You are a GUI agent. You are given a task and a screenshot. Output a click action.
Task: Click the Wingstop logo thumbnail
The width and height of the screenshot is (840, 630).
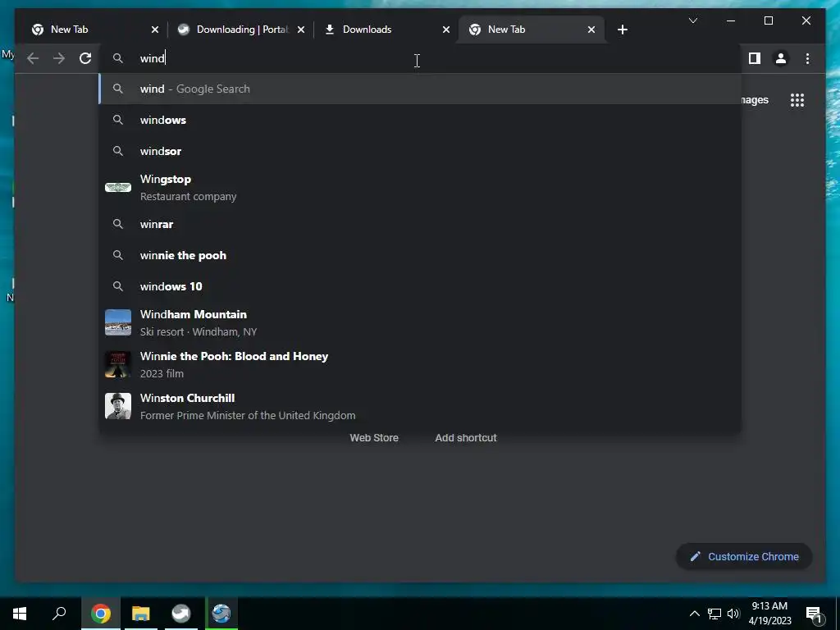118,188
